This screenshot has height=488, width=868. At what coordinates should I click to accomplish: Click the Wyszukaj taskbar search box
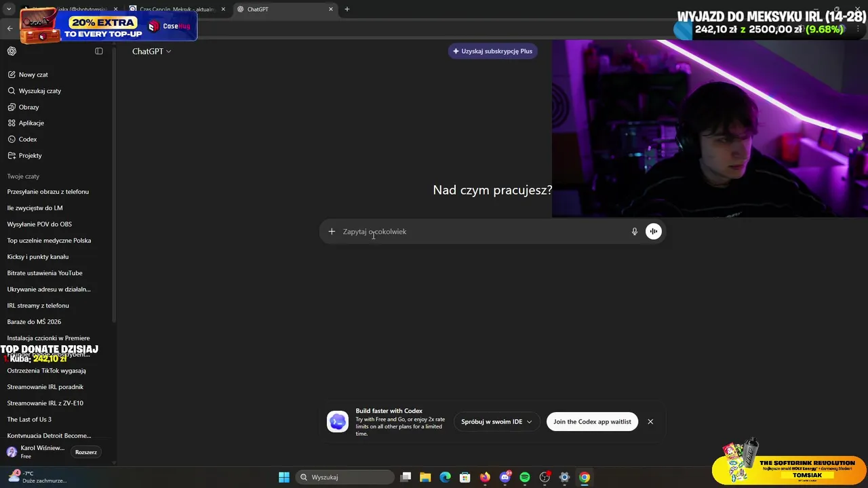(x=345, y=477)
